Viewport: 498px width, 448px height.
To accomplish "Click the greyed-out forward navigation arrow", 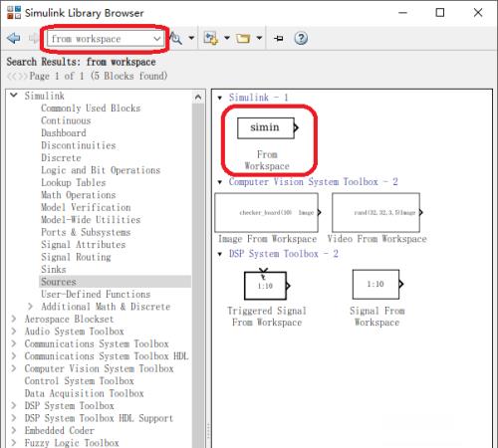I will pos(33,38).
